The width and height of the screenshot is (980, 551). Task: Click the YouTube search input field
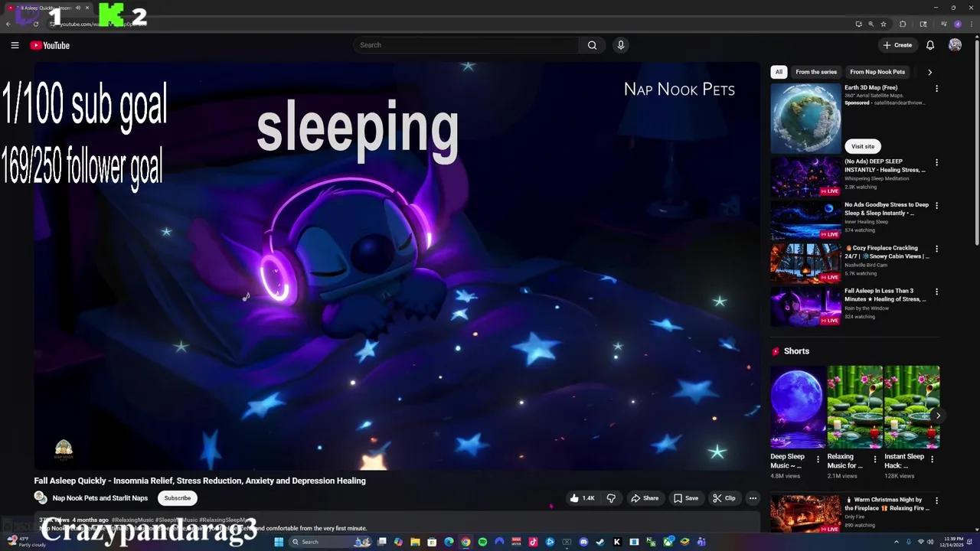pyautogui.click(x=467, y=45)
